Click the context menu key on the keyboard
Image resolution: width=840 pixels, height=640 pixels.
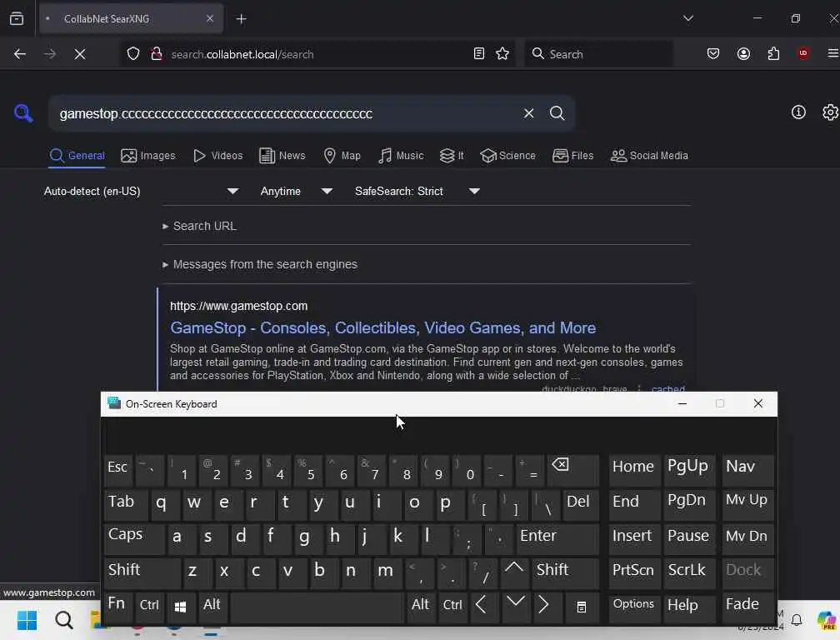[582, 607]
